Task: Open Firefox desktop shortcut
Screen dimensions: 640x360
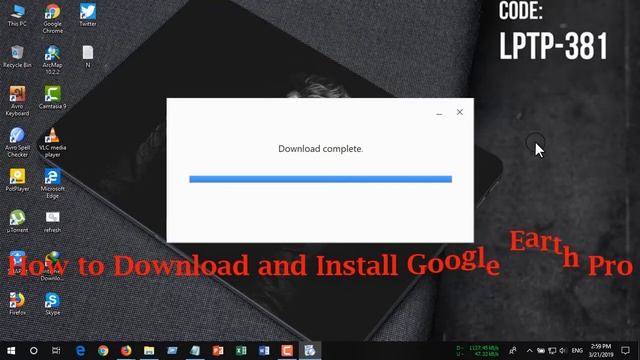Action: (17, 304)
